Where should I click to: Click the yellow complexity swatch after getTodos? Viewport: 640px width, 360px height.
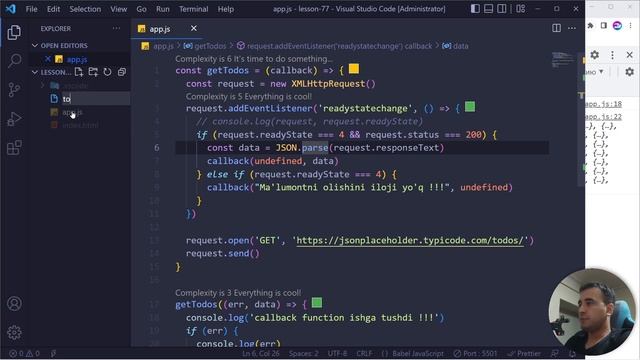tap(354, 69)
